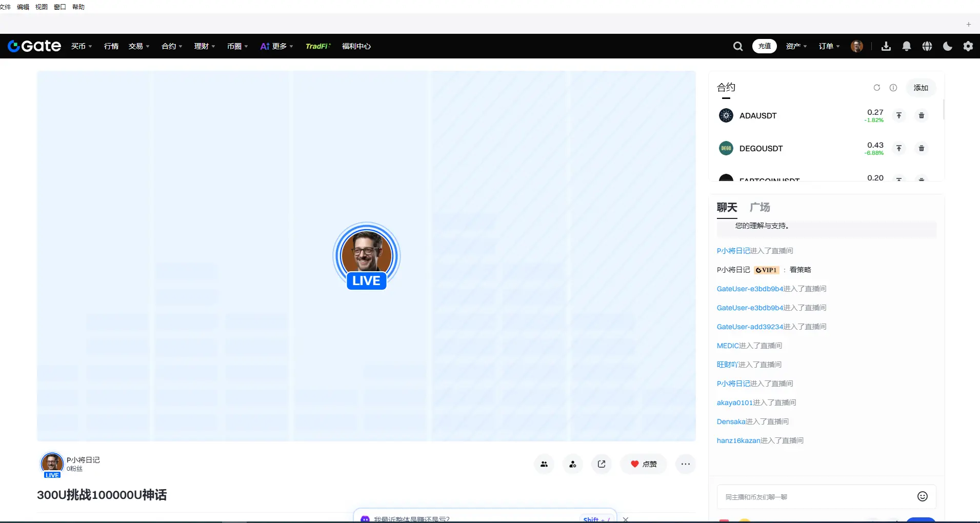The width and height of the screenshot is (980, 523).
Task: Toggle dark mode with the moon icon
Action: pyautogui.click(x=948, y=46)
